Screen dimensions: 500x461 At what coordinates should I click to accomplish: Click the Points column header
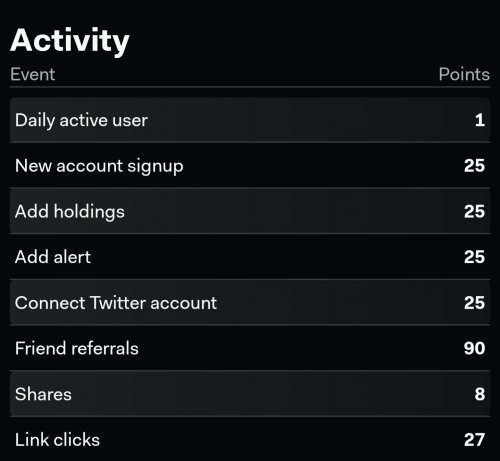(464, 74)
